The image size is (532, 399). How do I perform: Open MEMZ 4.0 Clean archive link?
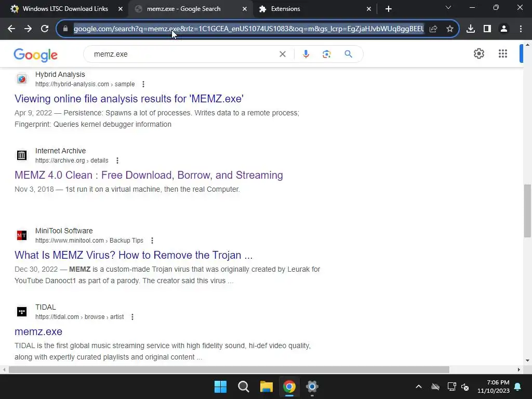pos(149,175)
